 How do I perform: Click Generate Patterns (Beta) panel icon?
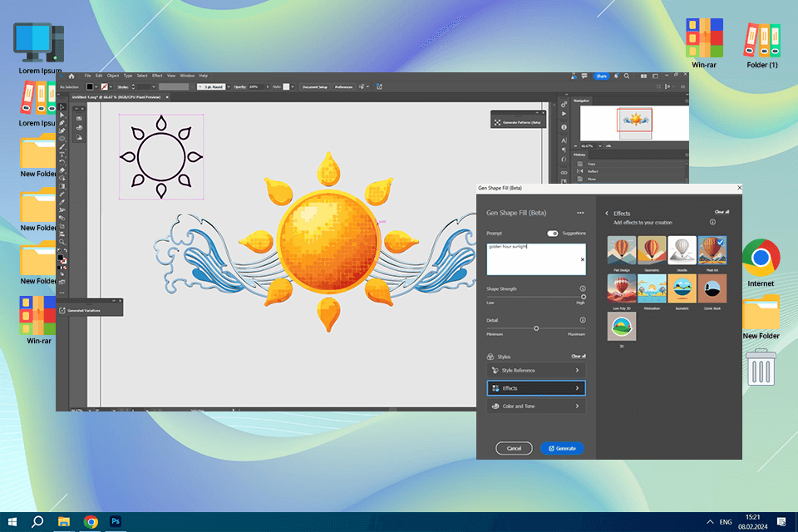(497, 122)
